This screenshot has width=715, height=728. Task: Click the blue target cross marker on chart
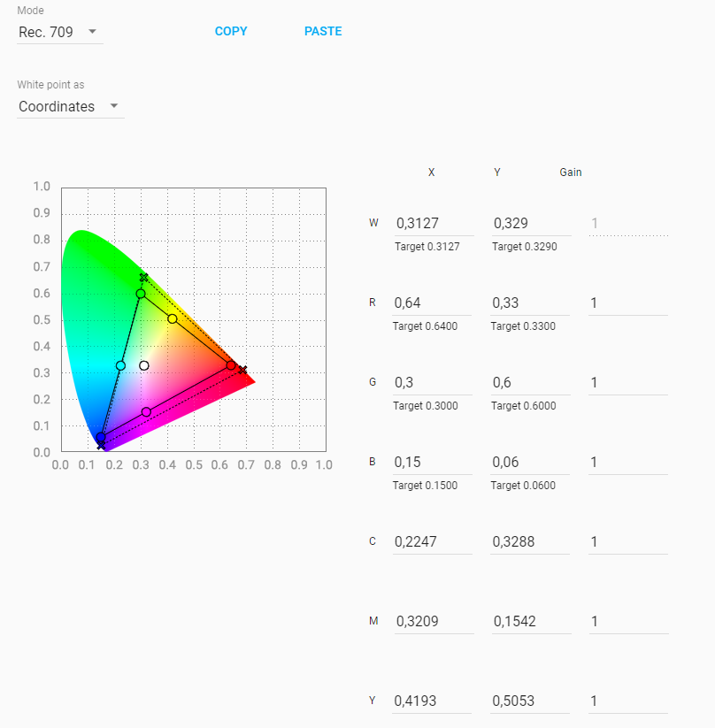(x=101, y=446)
